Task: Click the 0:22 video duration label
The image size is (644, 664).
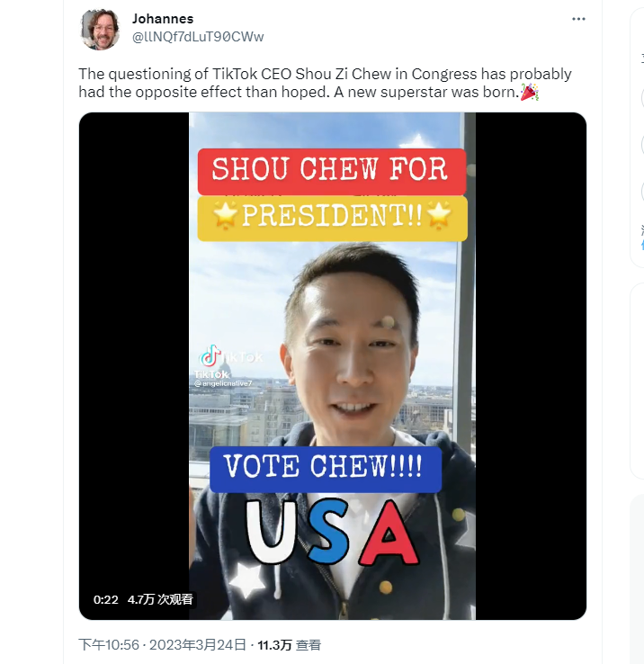Action: click(x=105, y=599)
